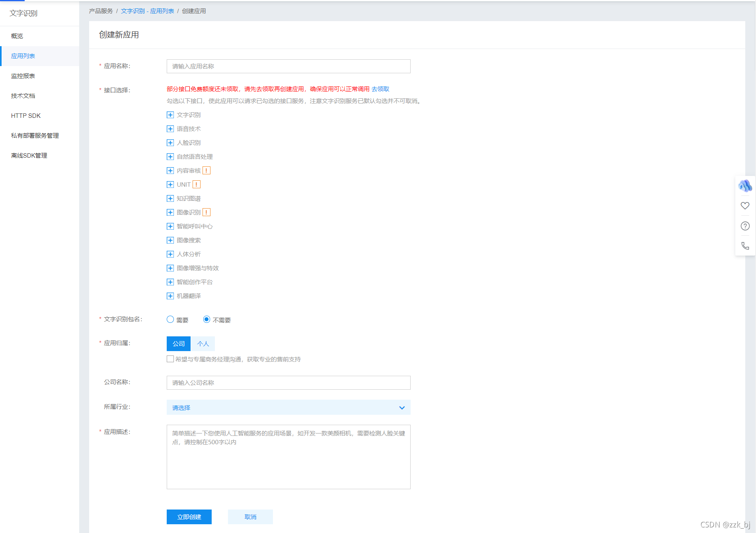756x533 pixels.
Task: Select the 不需要 radio option
Action: coord(207,319)
